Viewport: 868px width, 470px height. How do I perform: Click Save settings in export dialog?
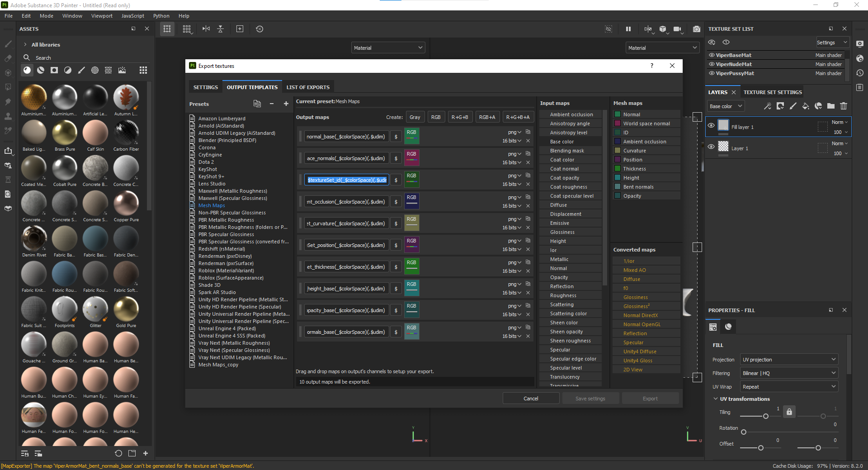[x=590, y=398]
